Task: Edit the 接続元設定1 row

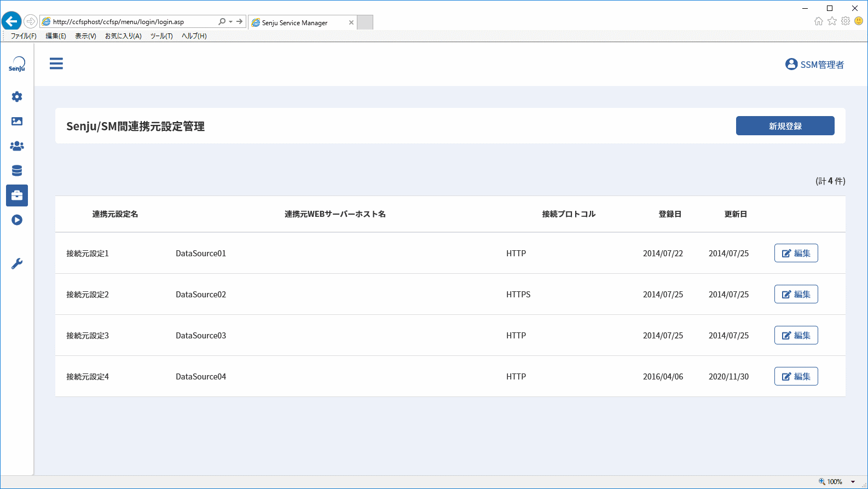Action: pyautogui.click(x=796, y=253)
